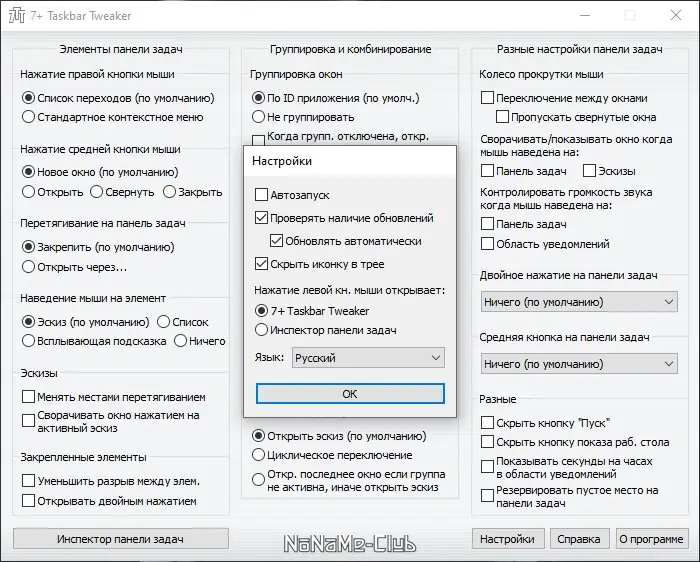This screenshot has height=562, width=700.
Task: Click the Настройки button at bottom
Action: tap(506, 539)
